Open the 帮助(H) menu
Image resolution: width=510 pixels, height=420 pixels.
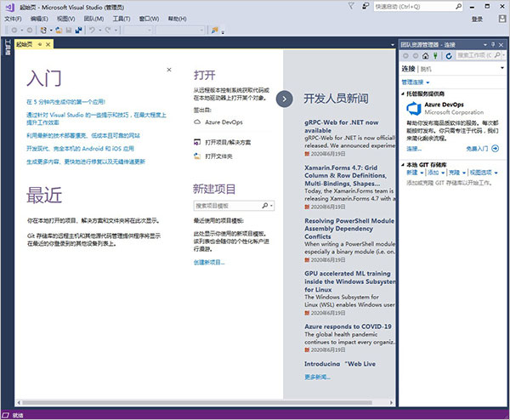click(x=178, y=19)
